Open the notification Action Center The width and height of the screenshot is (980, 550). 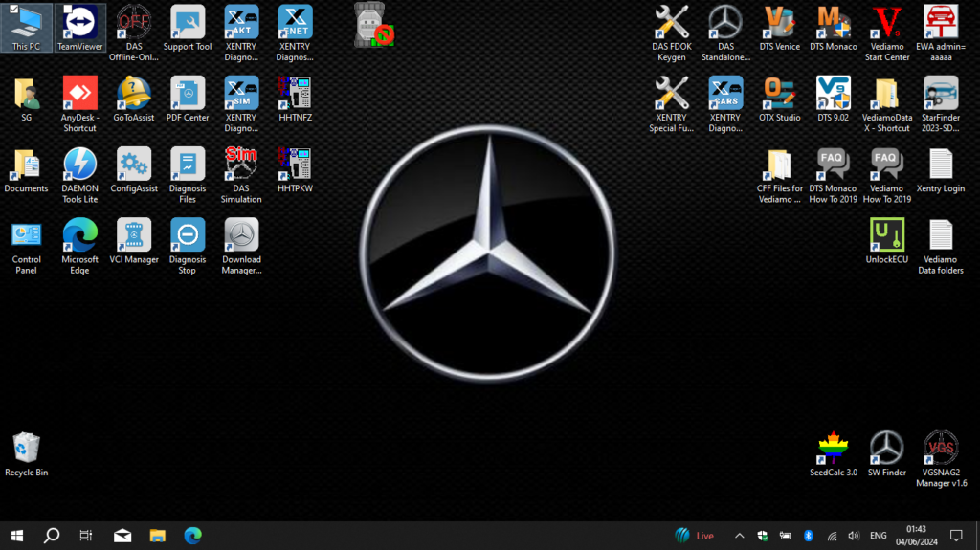(955, 536)
